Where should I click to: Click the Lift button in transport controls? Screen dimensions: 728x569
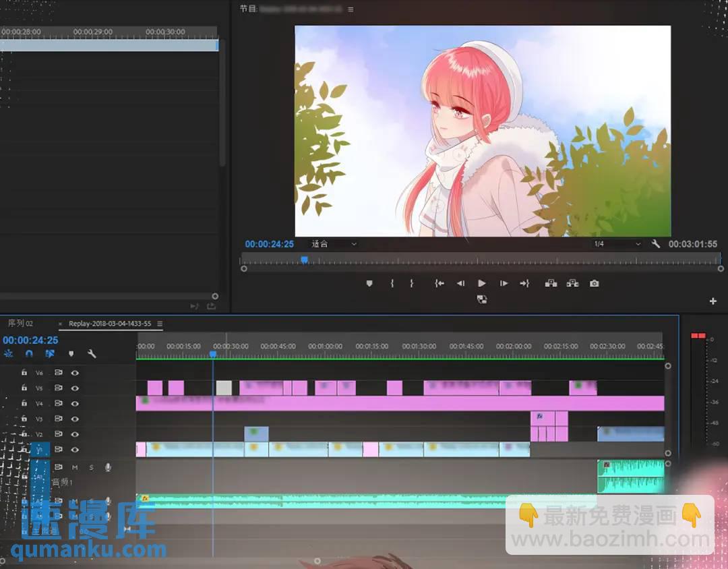(x=551, y=284)
